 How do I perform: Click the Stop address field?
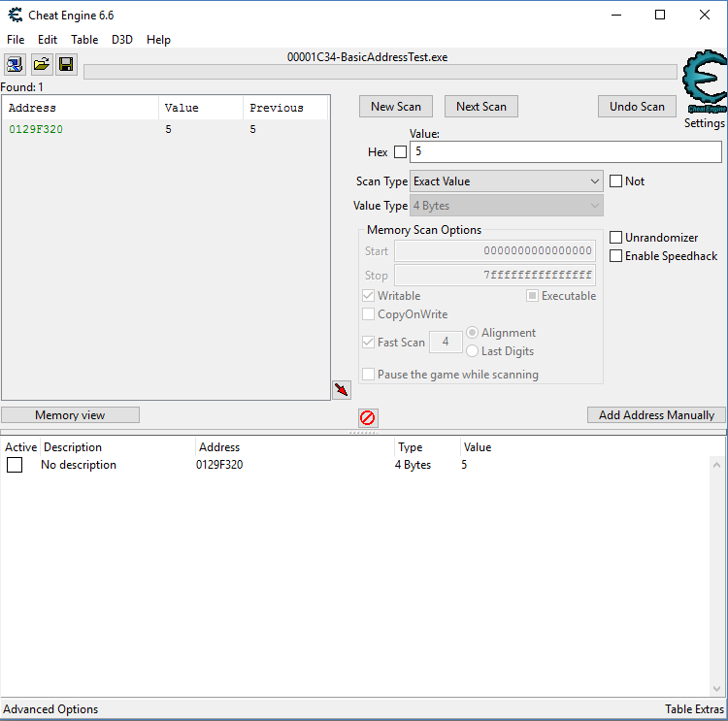click(x=495, y=275)
